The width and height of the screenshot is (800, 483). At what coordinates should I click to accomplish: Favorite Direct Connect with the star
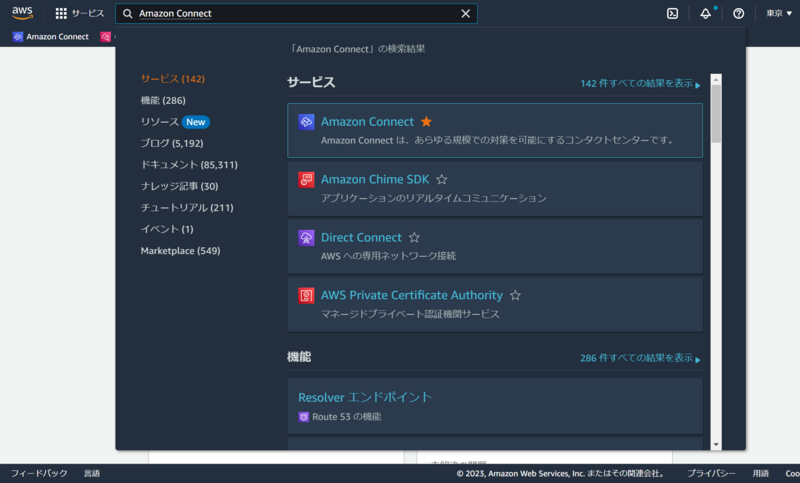[x=414, y=237]
